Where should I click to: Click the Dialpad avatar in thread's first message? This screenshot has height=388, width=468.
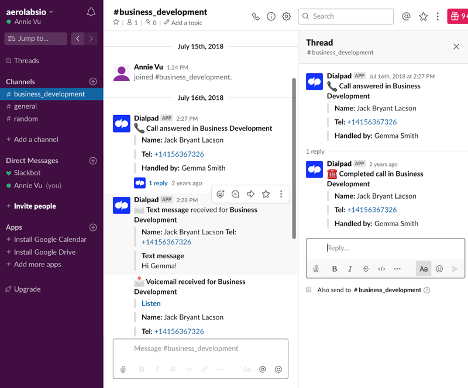coord(314,82)
